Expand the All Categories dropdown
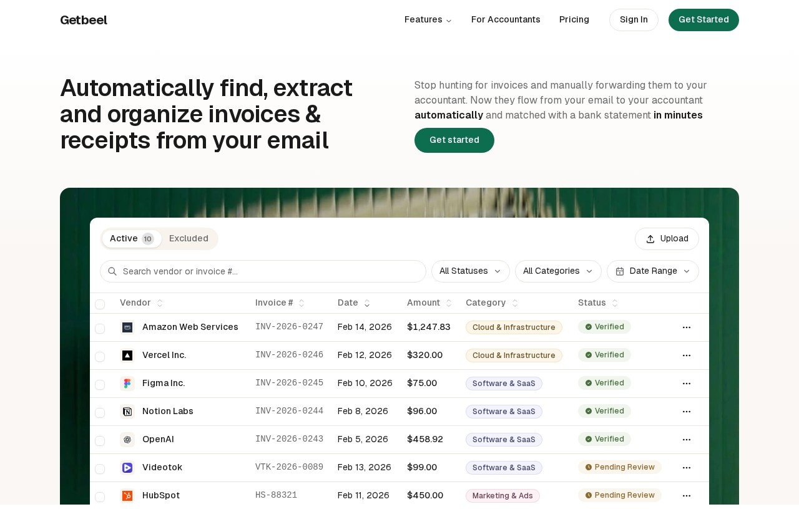The height and width of the screenshot is (532, 799). [557, 271]
